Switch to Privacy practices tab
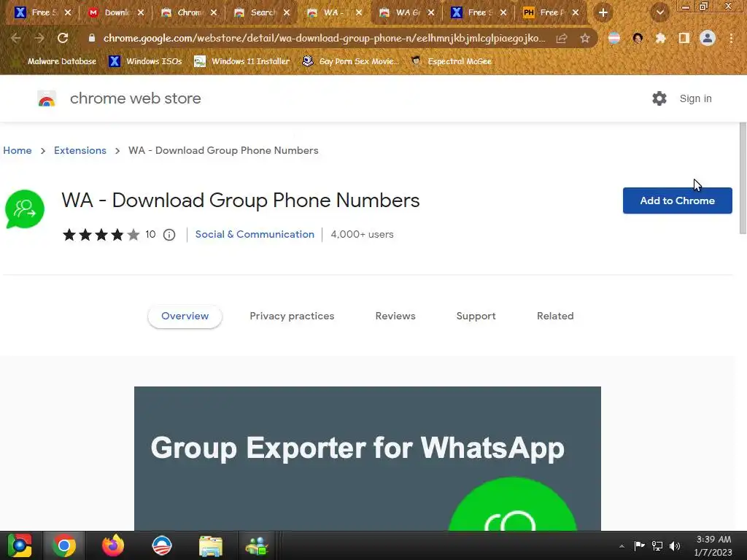Viewport: 747px width, 560px height. point(292,316)
